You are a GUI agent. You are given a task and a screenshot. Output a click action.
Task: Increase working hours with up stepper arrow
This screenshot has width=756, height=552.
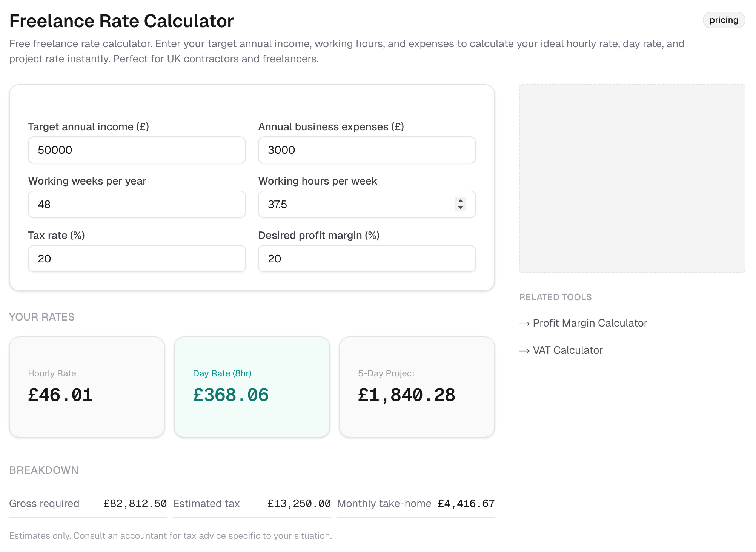460,201
